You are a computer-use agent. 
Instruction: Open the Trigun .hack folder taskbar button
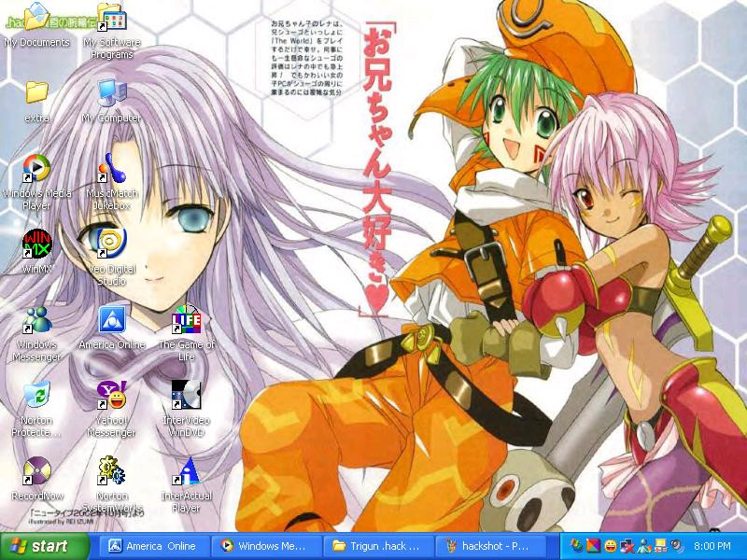379,546
